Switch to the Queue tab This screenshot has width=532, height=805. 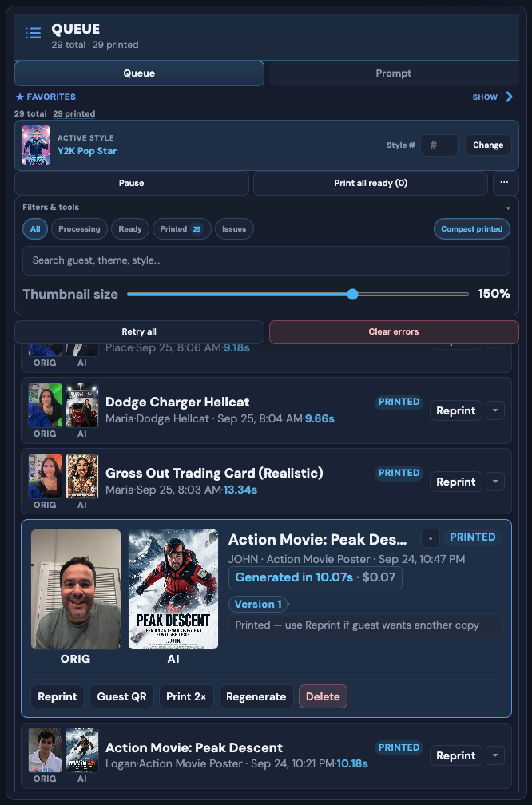[x=139, y=73]
